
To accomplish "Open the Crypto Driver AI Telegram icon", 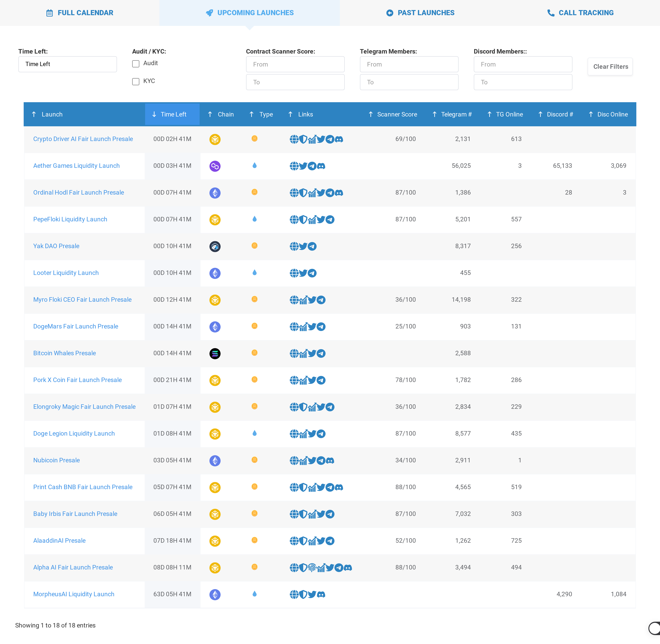I will [x=330, y=139].
